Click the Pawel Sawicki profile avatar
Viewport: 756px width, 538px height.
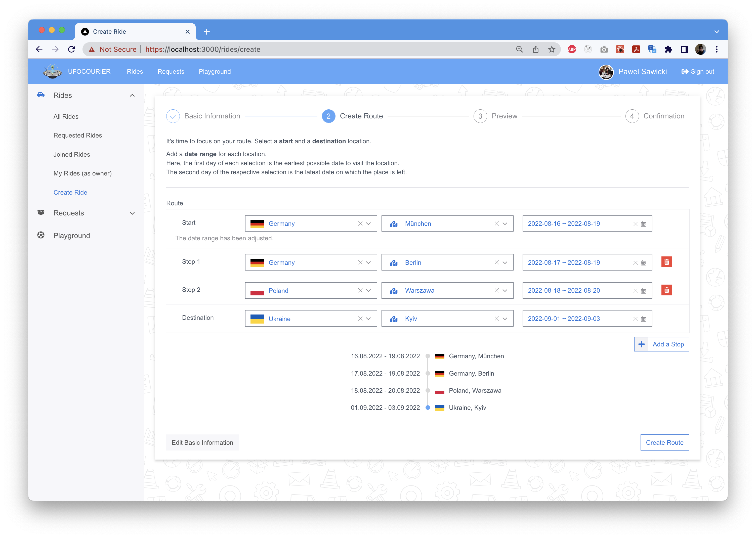pos(606,72)
